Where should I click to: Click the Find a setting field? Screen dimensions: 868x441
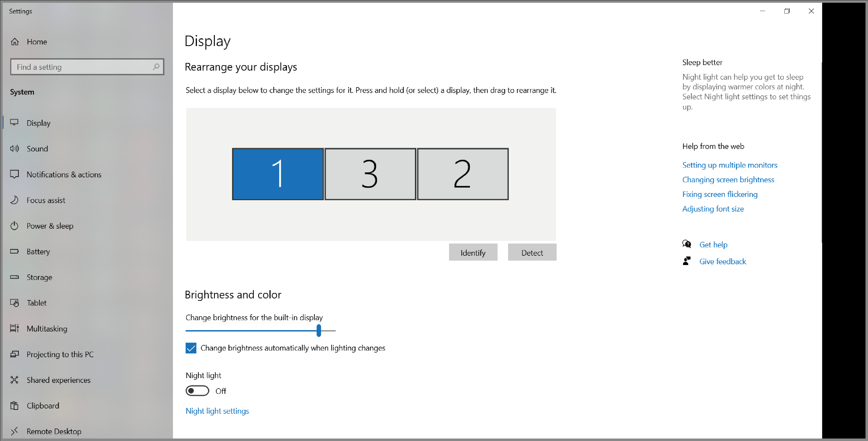click(x=81, y=67)
